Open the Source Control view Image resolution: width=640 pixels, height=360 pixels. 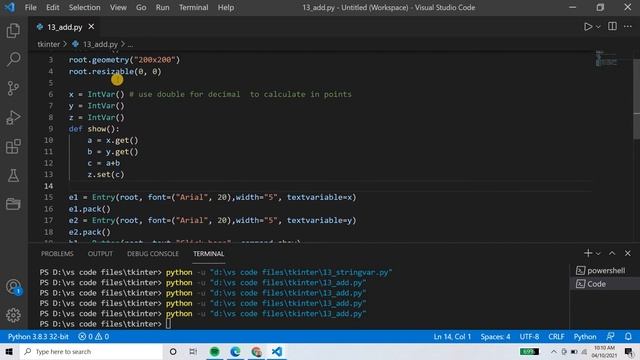point(13,88)
